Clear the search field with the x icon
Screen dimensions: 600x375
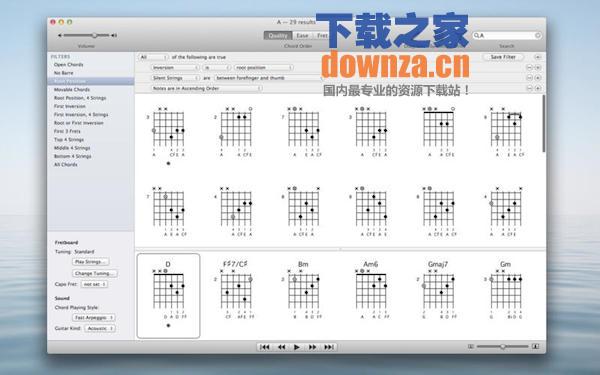[538, 36]
